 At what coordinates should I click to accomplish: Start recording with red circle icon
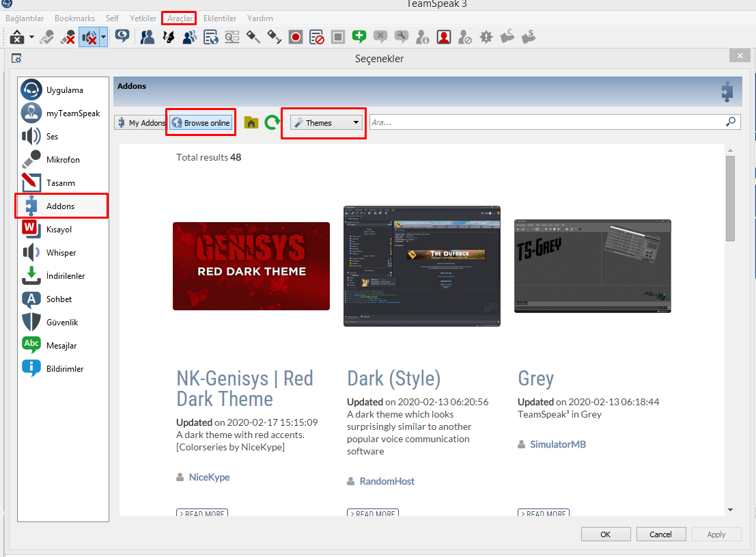tap(296, 37)
